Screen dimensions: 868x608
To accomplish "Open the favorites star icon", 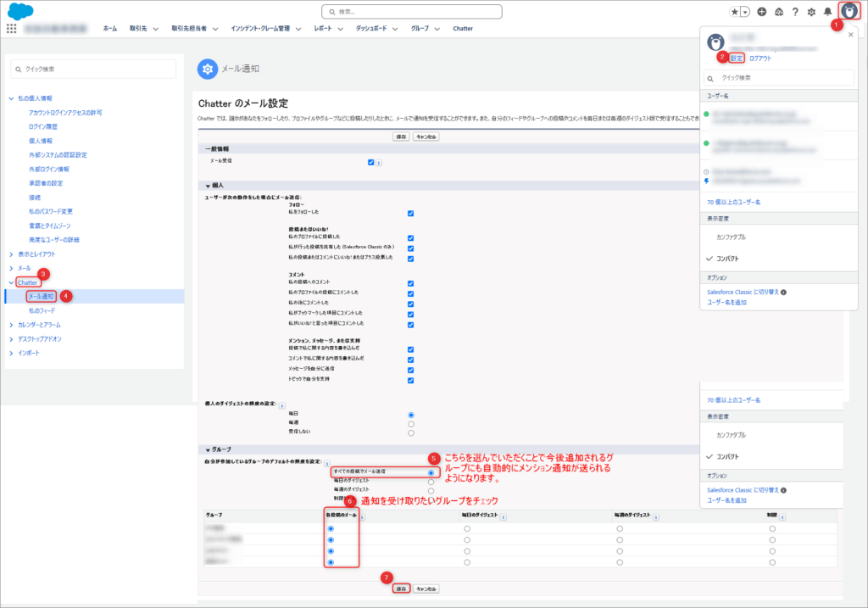I will [x=734, y=12].
